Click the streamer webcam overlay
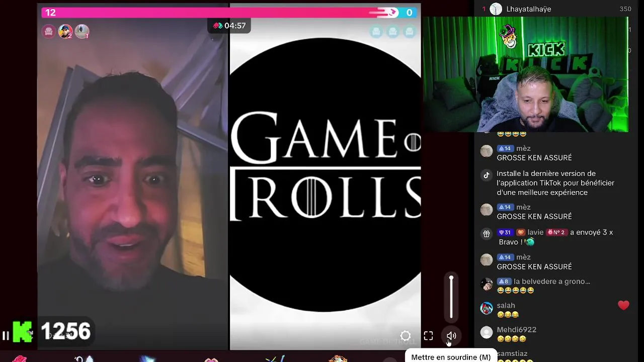Screen dimensions: 644x362 pos(525,74)
